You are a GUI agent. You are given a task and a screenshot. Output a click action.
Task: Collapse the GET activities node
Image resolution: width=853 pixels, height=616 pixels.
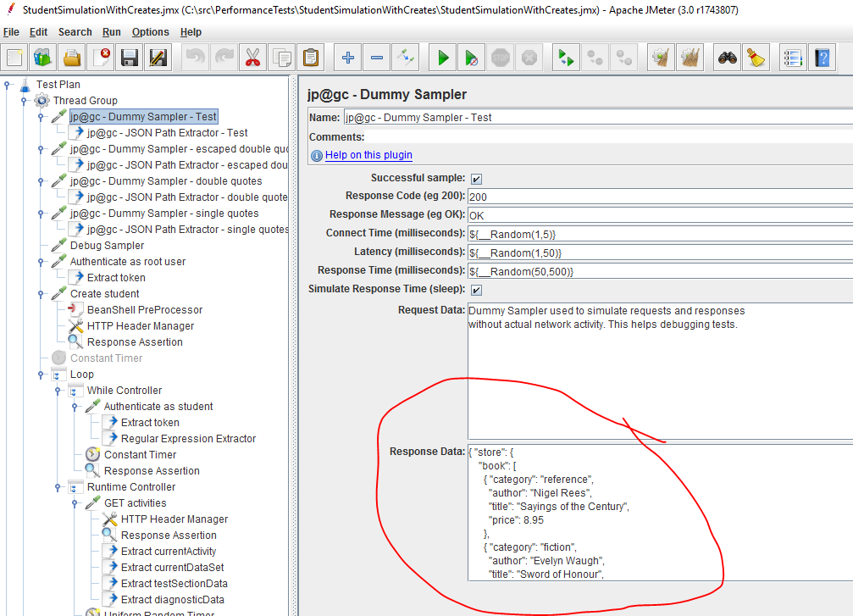pyautogui.click(x=75, y=502)
